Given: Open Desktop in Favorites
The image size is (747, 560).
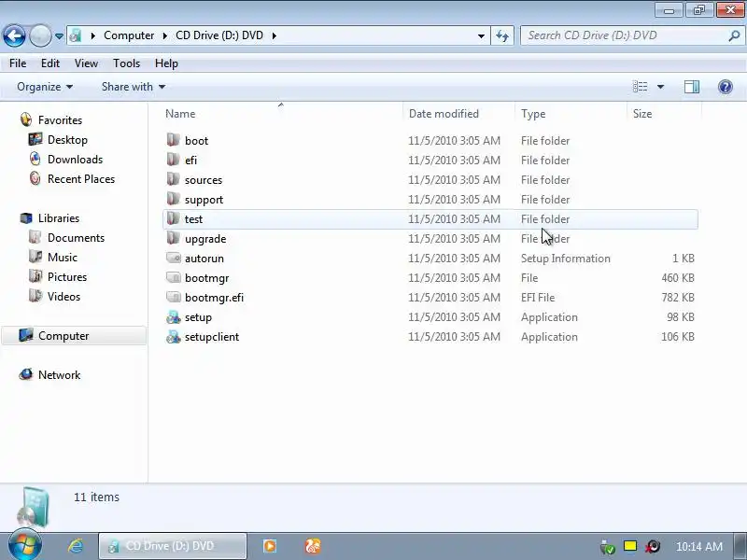Looking at the screenshot, I should (67, 140).
